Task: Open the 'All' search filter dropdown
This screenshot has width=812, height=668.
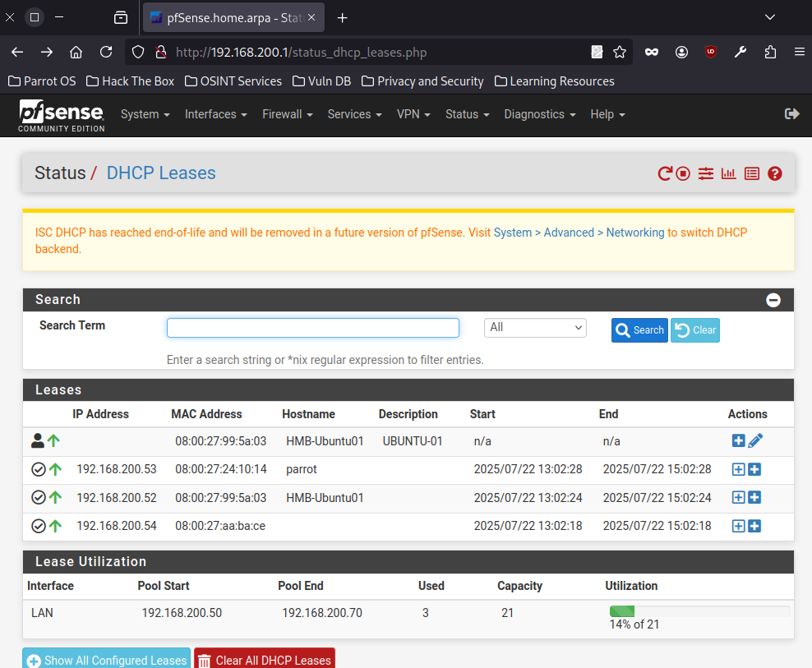Action: [535, 328]
